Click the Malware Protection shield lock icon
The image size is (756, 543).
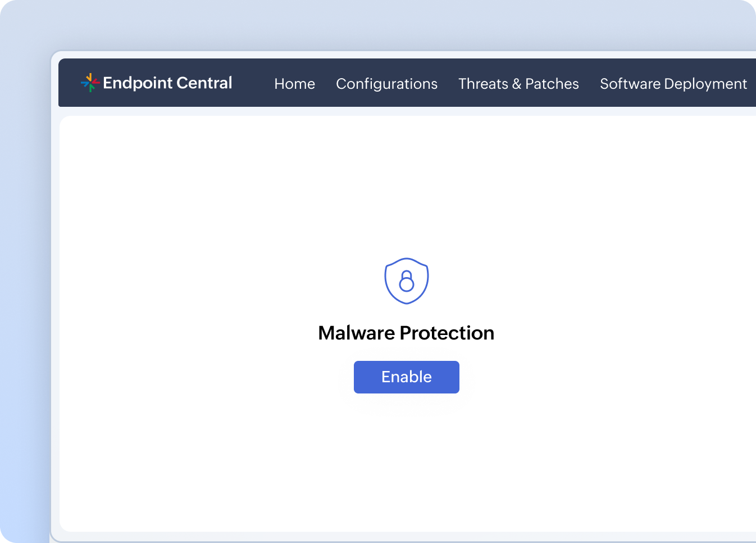tap(406, 280)
